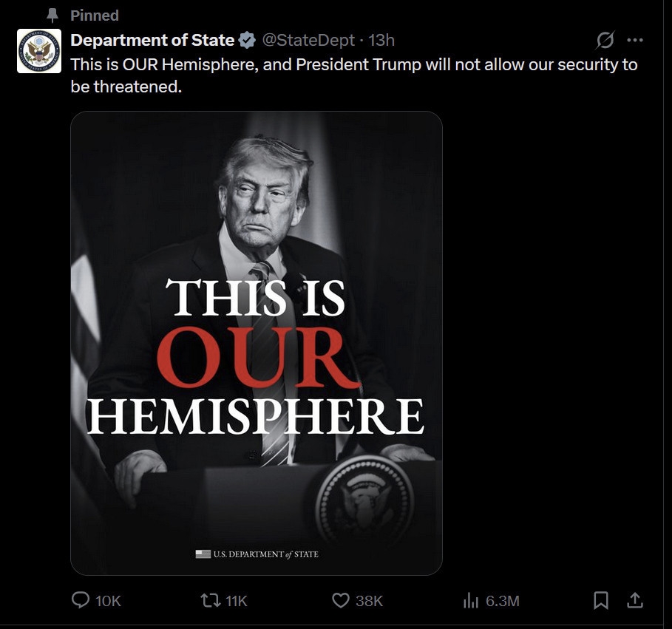Like the post with the heart icon
The image size is (672, 629).
(x=340, y=600)
